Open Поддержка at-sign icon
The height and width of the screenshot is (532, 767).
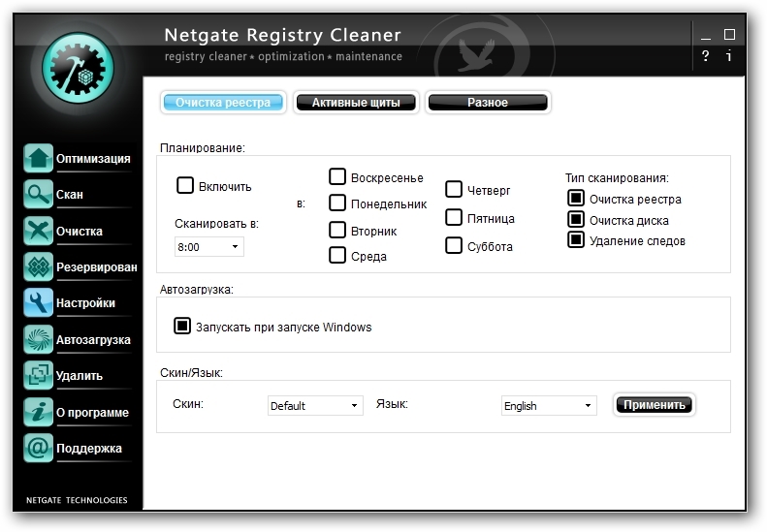38,449
